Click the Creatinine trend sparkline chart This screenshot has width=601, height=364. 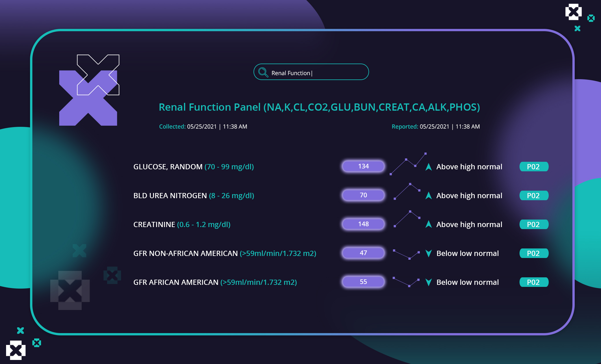tap(407, 219)
